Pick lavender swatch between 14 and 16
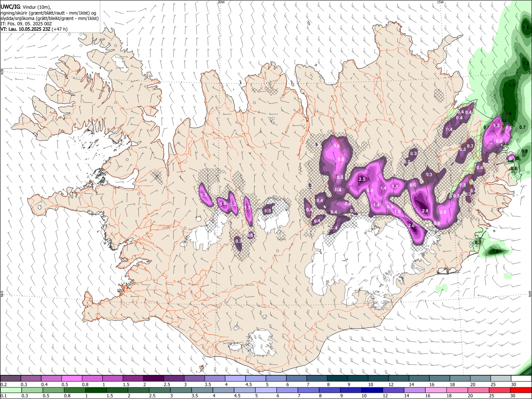Viewport: 532px width, 399px height. click(415, 390)
